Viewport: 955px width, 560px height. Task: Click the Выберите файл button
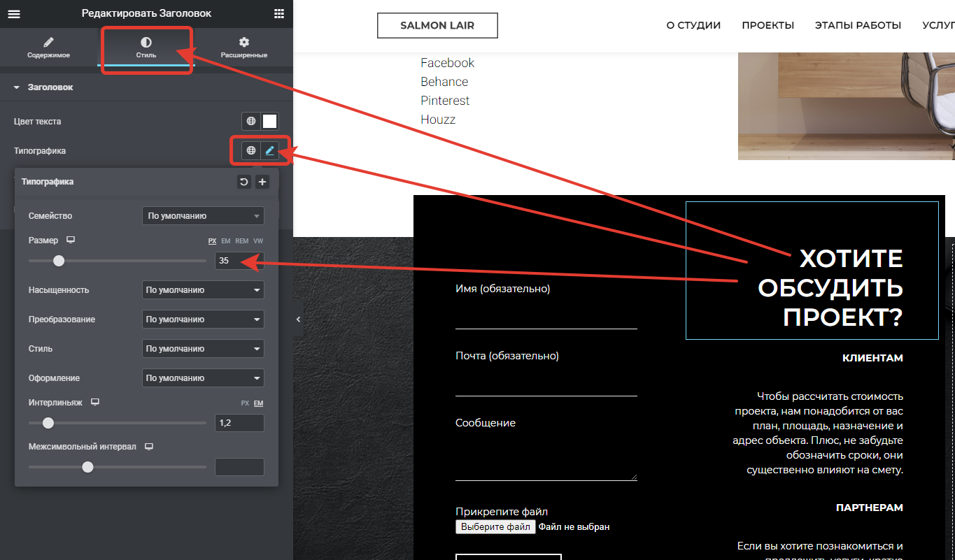point(495,527)
